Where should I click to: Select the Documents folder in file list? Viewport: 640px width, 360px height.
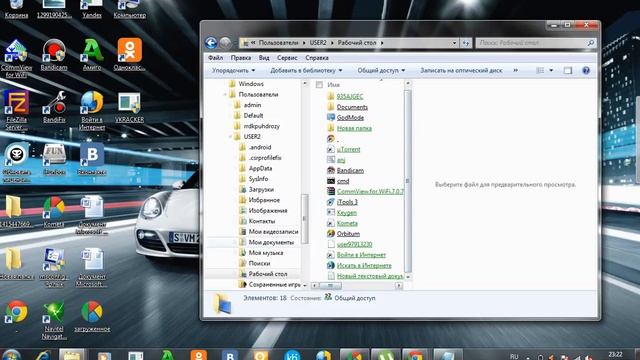[352, 107]
